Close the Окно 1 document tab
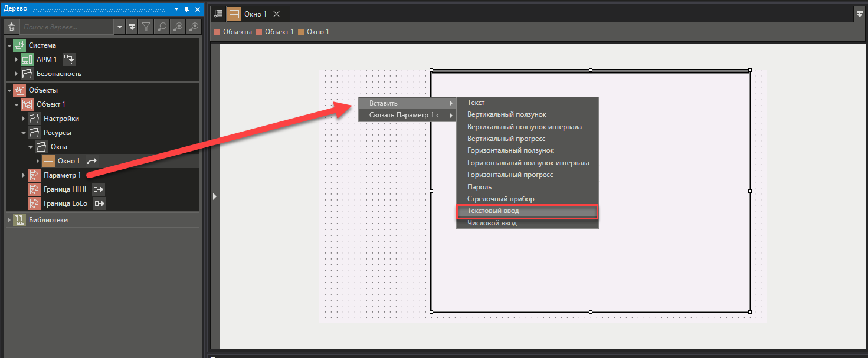Image resolution: width=868 pixels, height=358 pixels. [277, 14]
